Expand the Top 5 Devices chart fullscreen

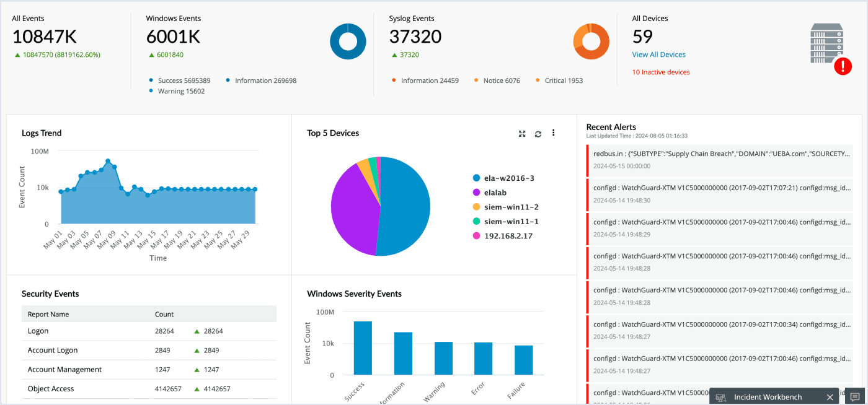tap(522, 133)
